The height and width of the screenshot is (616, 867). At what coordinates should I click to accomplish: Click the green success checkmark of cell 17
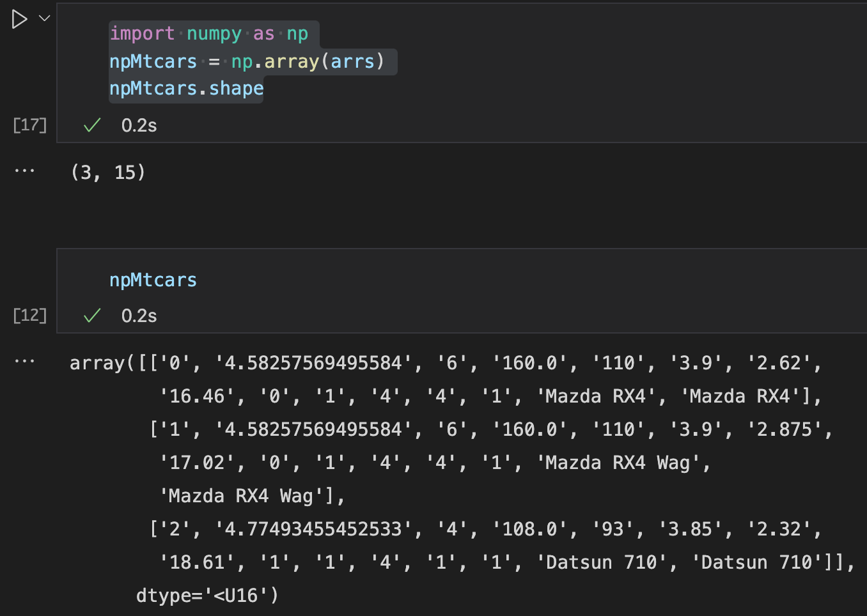92,125
